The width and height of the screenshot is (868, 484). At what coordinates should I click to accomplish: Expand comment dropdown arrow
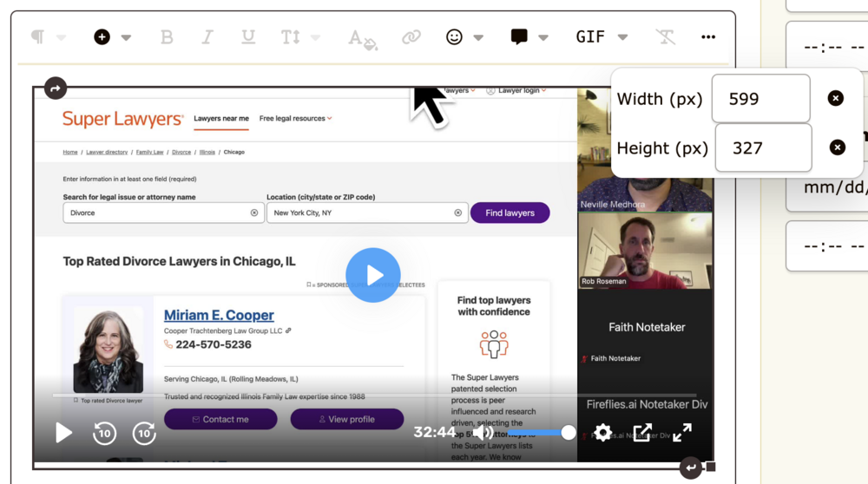coord(543,37)
